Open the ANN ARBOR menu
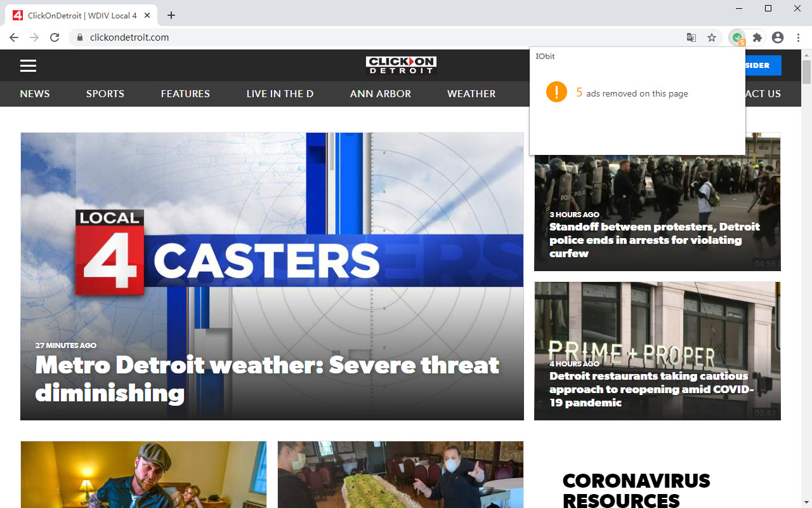The image size is (812, 508). pos(381,93)
